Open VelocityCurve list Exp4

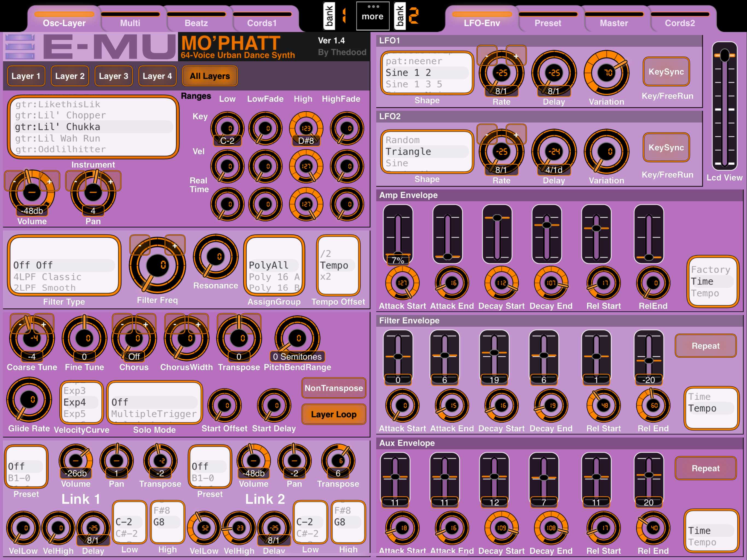pos(81,402)
